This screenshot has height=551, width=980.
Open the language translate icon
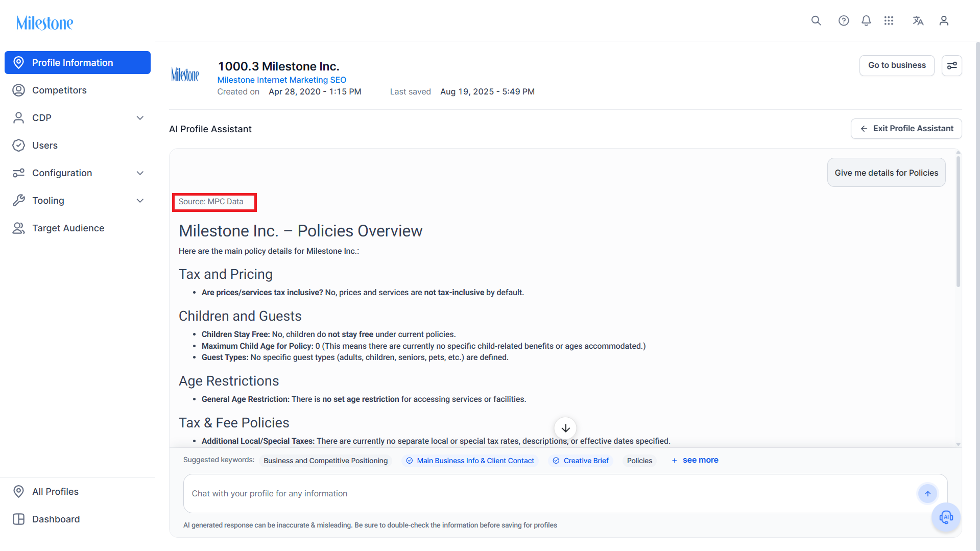tap(918, 20)
